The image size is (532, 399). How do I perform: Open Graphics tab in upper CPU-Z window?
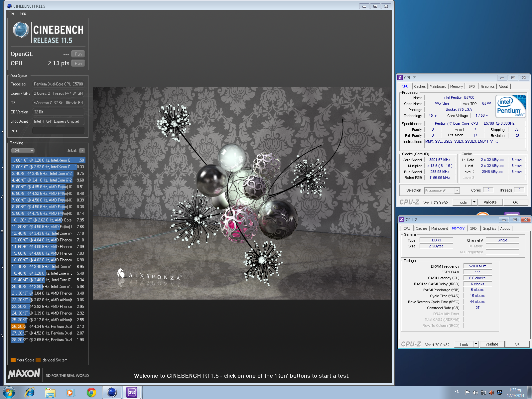487,86
